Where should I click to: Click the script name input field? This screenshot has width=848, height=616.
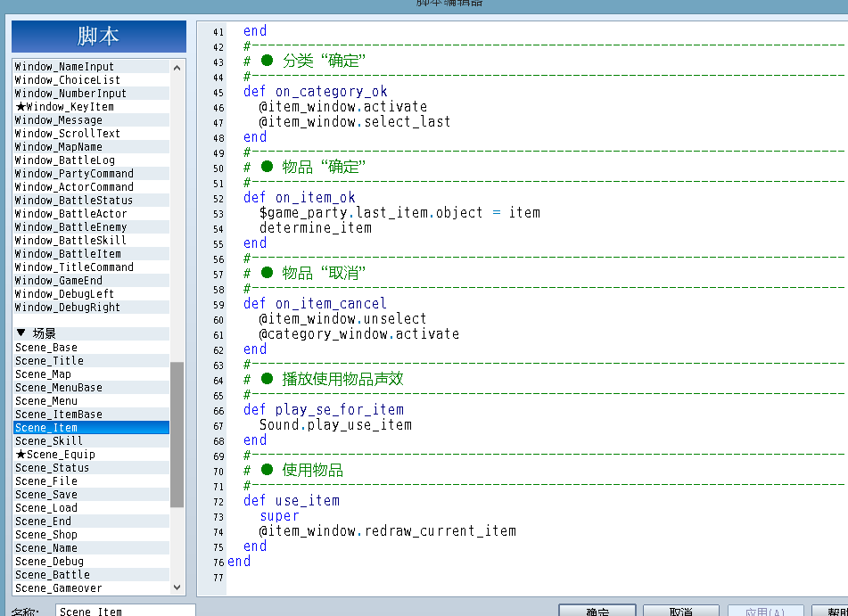click(126, 612)
